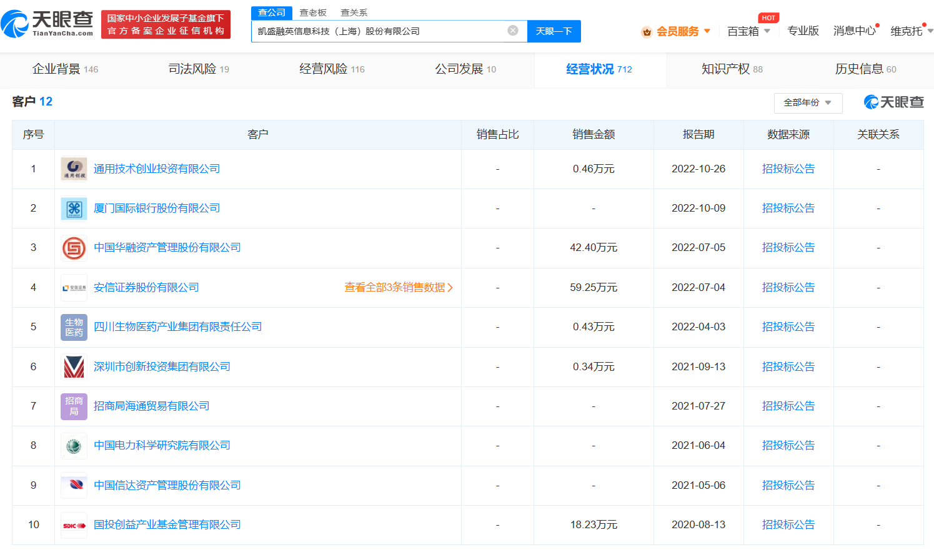Open the 会员服务 dropdown menu
934x560 pixels.
pos(683,31)
